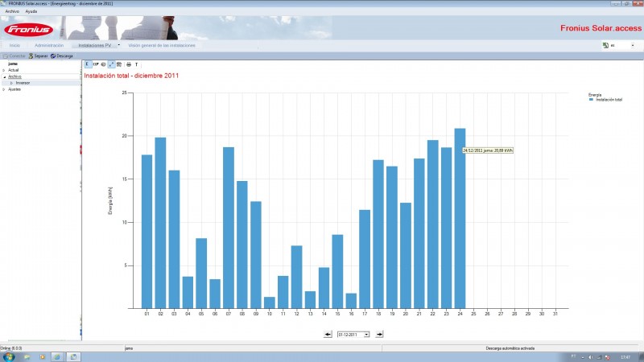Click 'Descarga automática activada' status text
644x362 pixels.
coord(510,348)
